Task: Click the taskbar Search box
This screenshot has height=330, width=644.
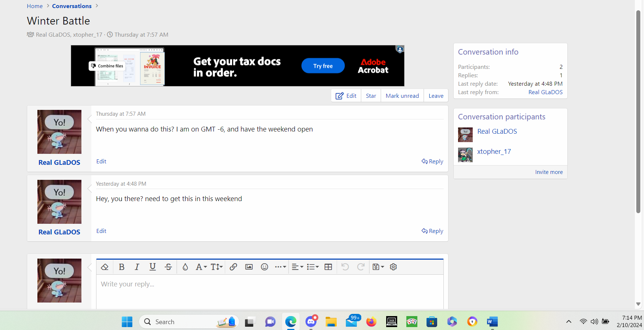Action: tap(189, 322)
